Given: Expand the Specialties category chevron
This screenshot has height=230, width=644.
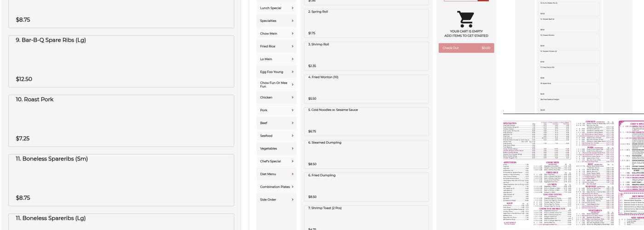Looking at the screenshot, I should click(x=293, y=21).
